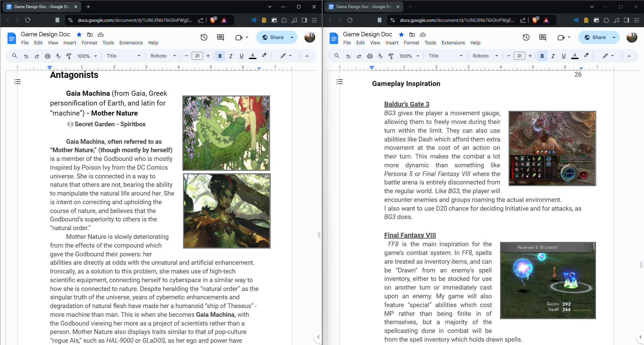
Task: Select Paint format tool in right window
Action: click(391, 56)
